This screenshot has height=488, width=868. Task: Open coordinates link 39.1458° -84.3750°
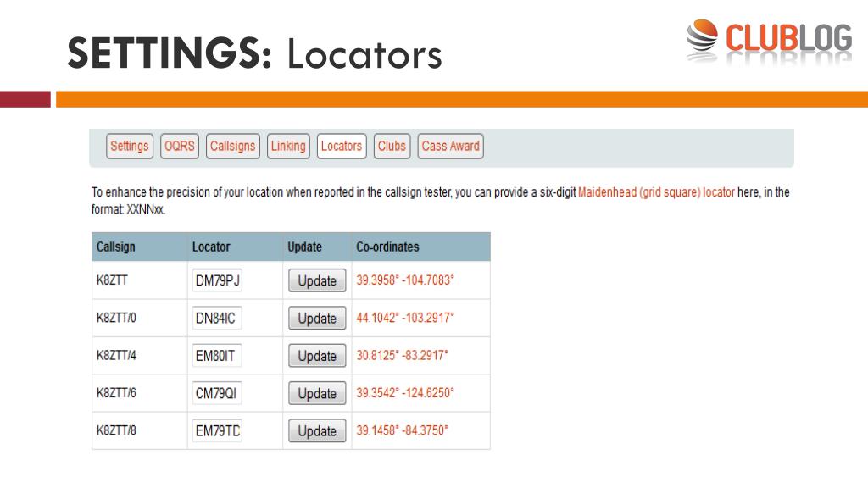coord(402,430)
